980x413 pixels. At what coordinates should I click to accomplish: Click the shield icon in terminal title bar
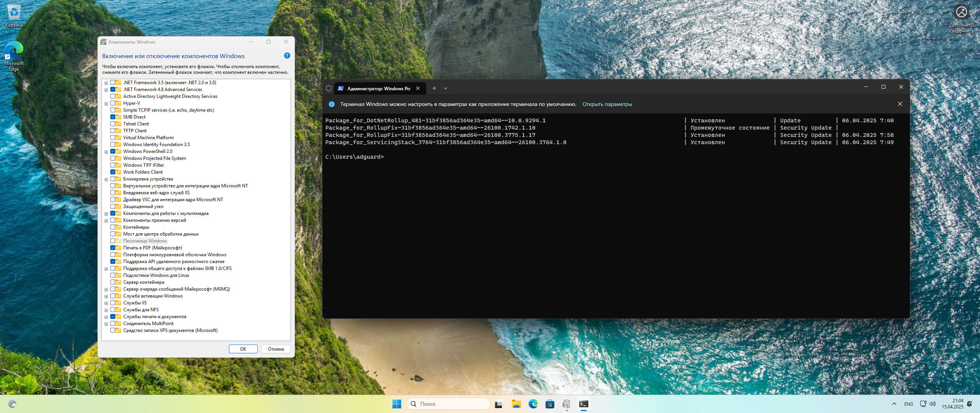coord(329,88)
